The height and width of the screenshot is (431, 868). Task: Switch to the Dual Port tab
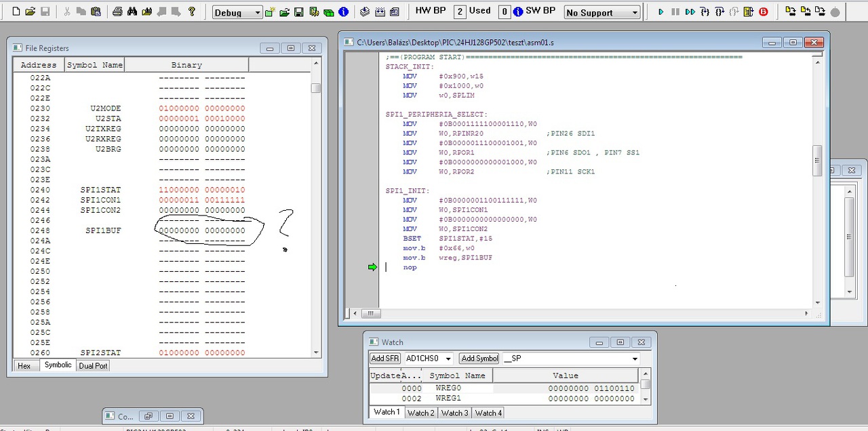pyautogui.click(x=93, y=366)
